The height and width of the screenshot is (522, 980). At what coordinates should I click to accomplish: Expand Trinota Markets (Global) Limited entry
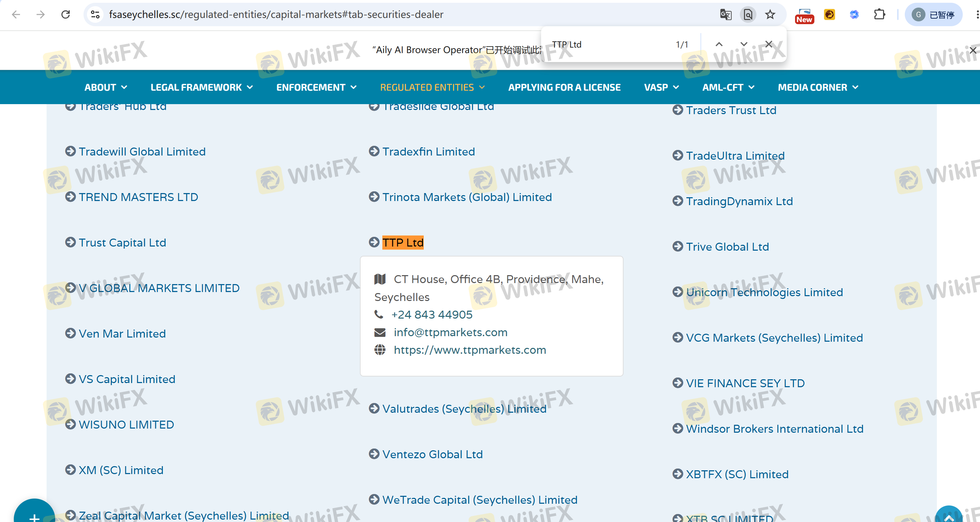coord(467,197)
